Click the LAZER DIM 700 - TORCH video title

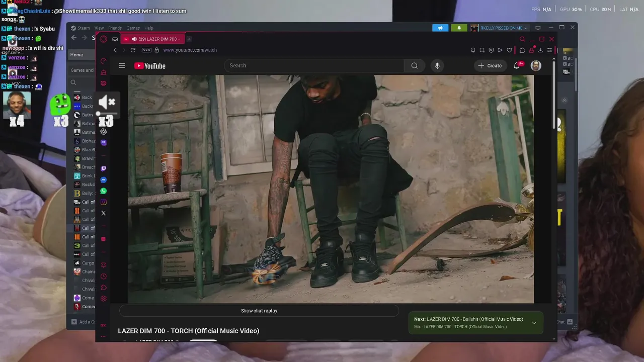(189, 331)
